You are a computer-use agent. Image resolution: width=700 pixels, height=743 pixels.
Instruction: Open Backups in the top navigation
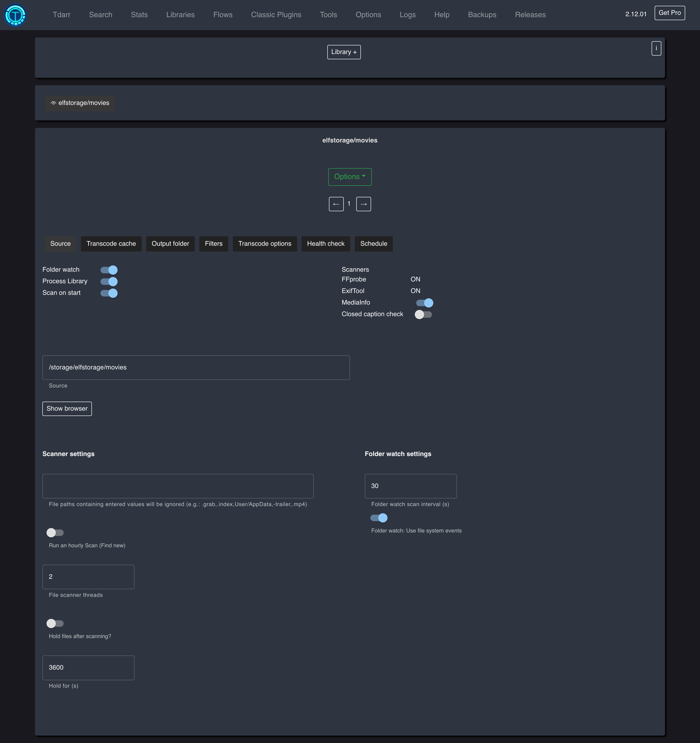[482, 15]
